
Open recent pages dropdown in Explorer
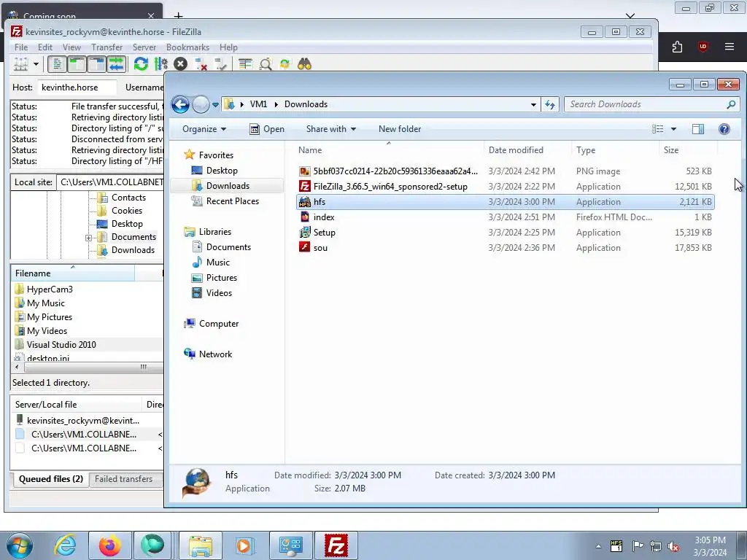pyautogui.click(x=215, y=105)
